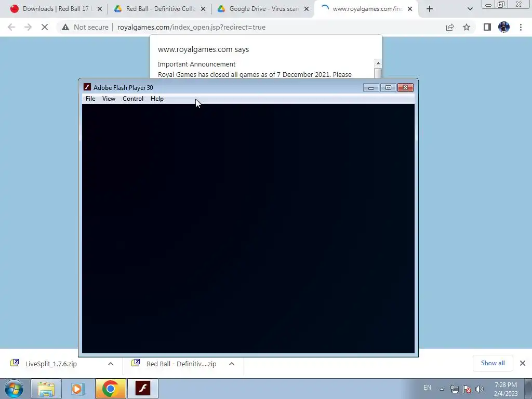Expand options for Red Ball zip download
532x399 pixels.
[x=232, y=364]
